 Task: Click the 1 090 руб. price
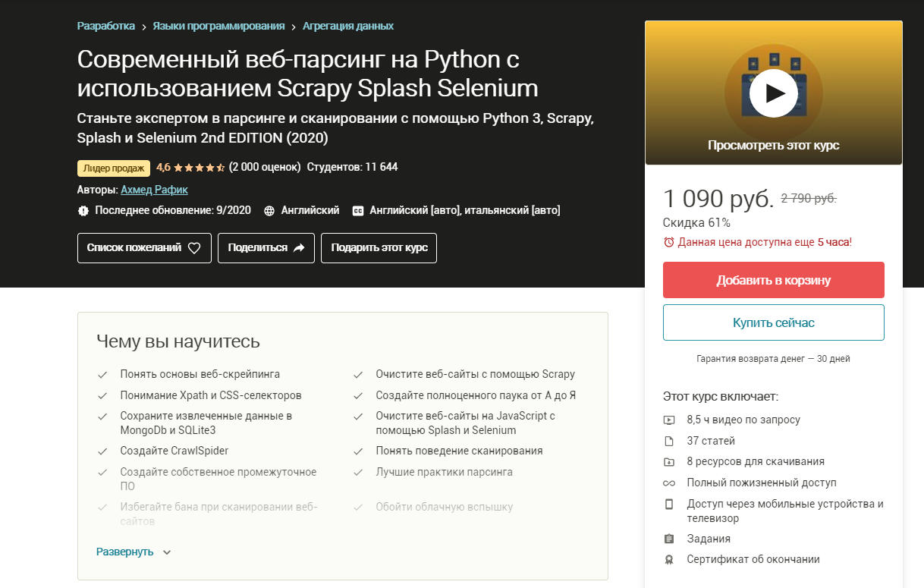(718, 199)
